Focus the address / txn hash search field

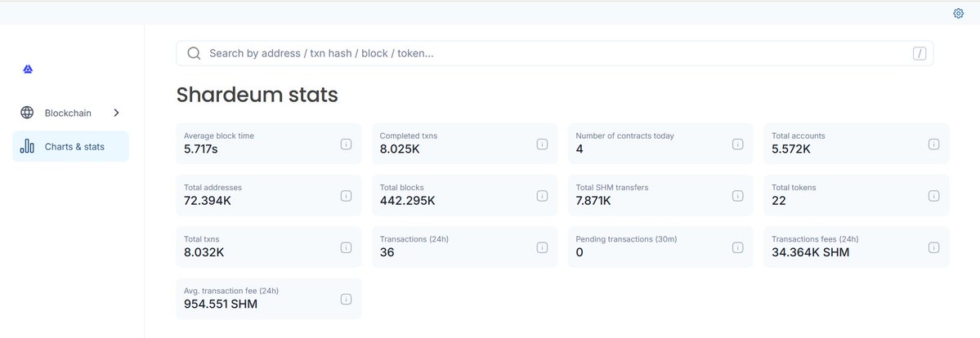pos(555,53)
